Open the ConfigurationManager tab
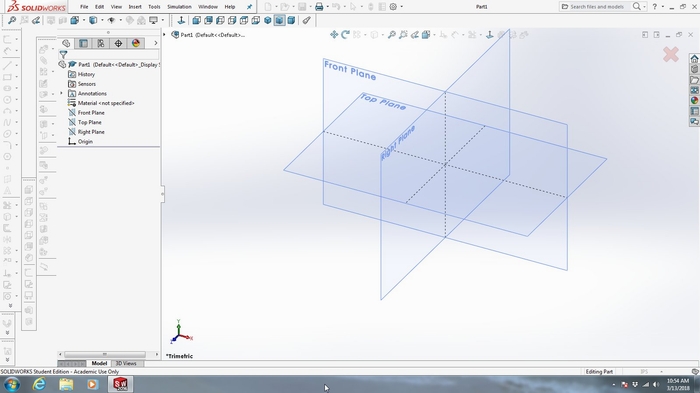Screen dimensions: 700x393 point(100,43)
